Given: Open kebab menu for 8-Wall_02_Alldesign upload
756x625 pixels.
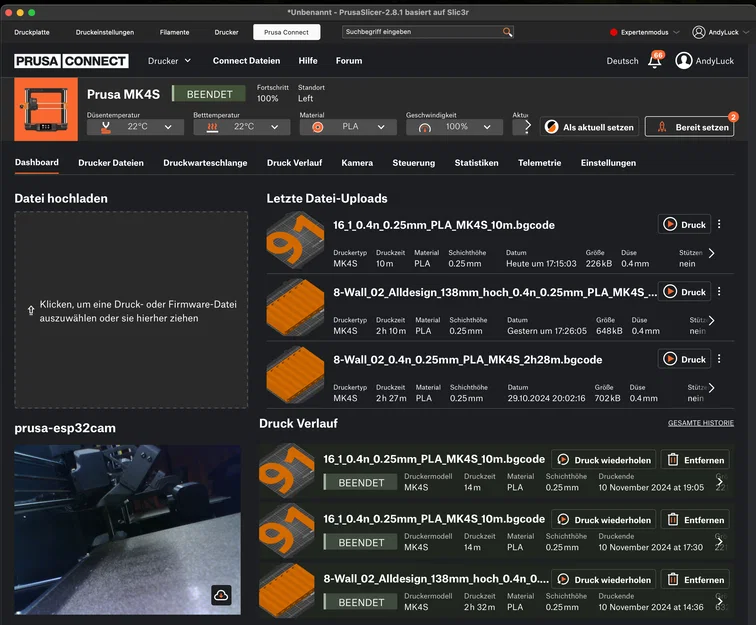Looking at the screenshot, I should 719,292.
